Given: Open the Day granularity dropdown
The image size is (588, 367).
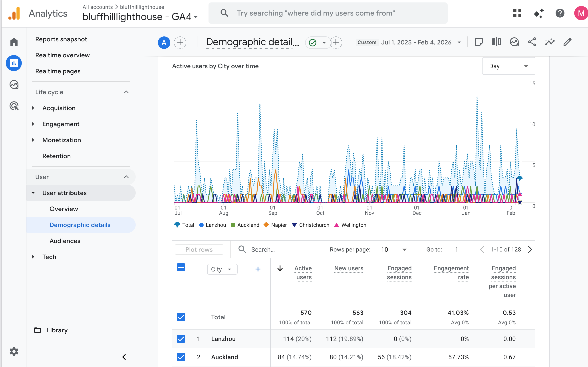Looking at the screenshot, I should pos(508,66).
